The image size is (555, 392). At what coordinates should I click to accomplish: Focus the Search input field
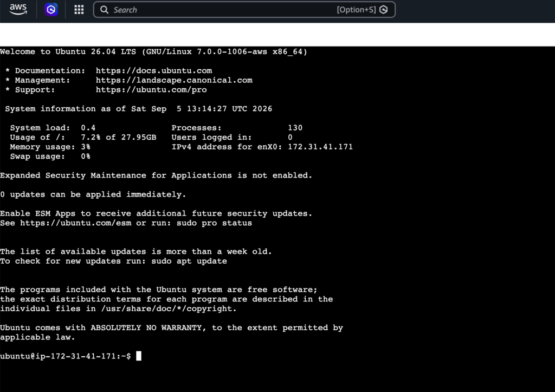click(x=244, y=10)
